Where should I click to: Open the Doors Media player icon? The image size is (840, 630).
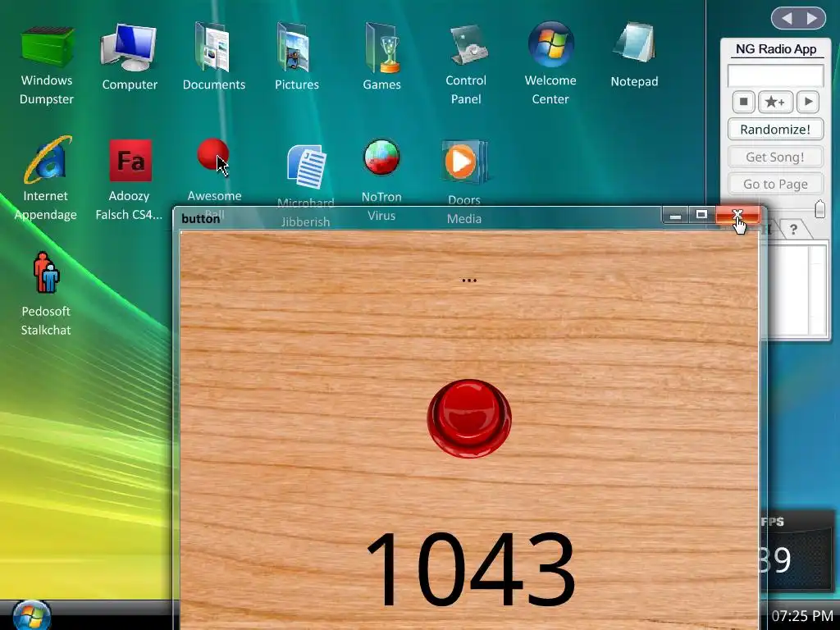point(464,162)
